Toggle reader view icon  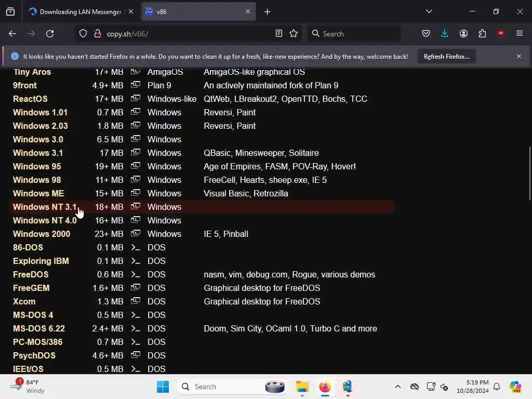(279, 34)
